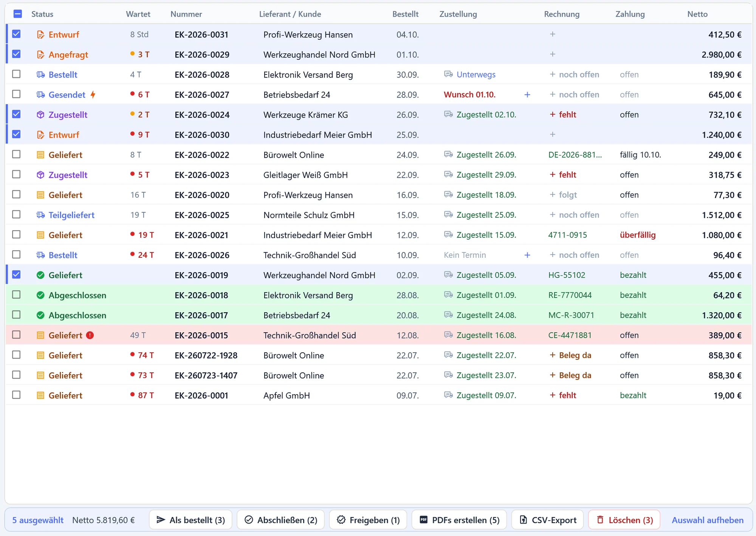Click fehlt invoice for EK-2026-0023
The width and height of the screenshot is (756, 536).
pyautogui.click(x=567, y=175)
